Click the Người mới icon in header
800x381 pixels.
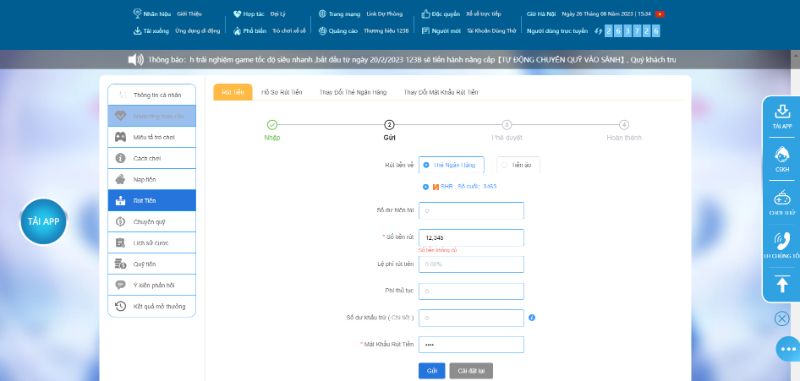(x=426, y=31)
